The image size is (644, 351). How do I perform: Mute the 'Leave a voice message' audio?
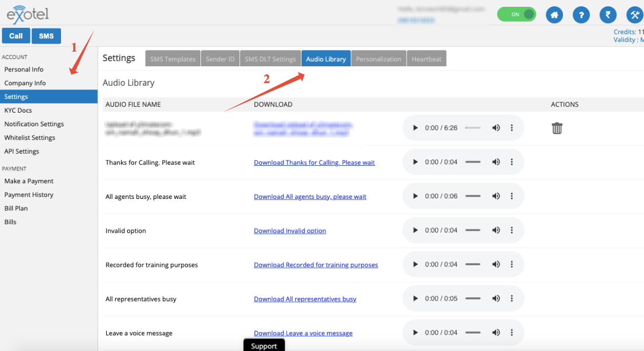(x=496, y=333)
